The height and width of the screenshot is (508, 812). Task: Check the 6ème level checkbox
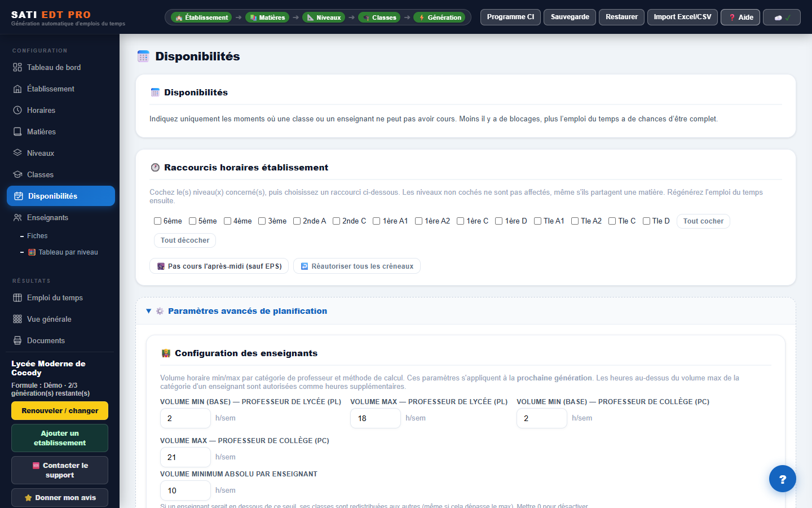pyautogui.click(x=158, y=221)
